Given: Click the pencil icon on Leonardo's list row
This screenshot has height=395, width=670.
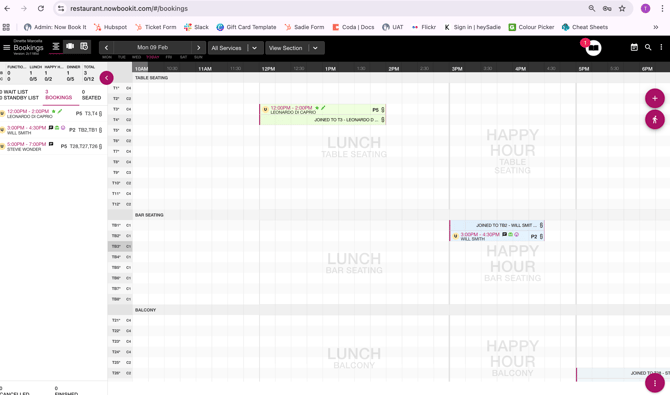Looking at the screenshot, I should click(60, 111).
